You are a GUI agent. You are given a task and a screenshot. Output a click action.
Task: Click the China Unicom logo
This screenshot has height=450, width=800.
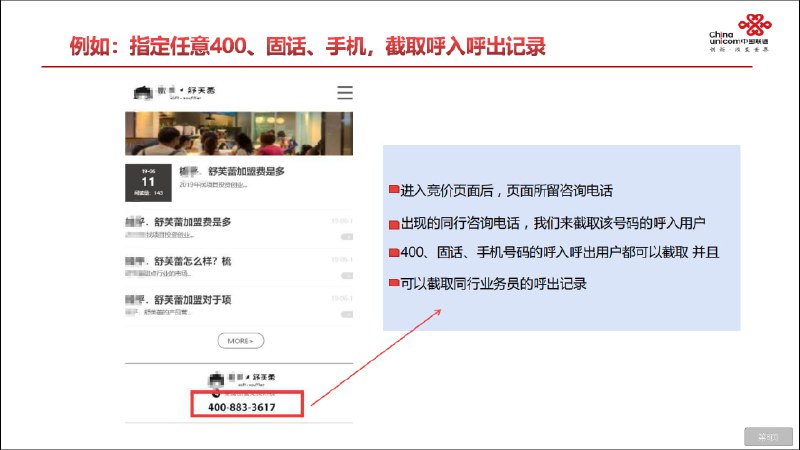746,39
